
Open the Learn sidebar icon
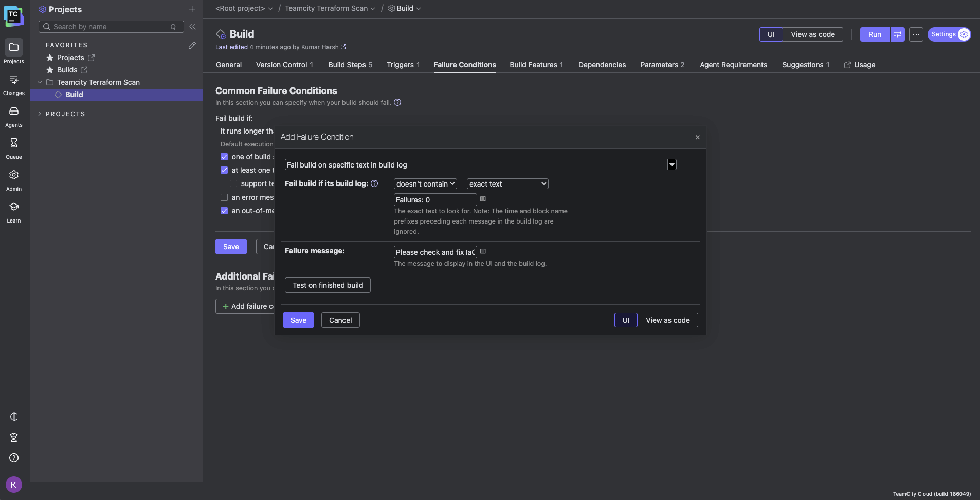[x=14, y=207]
